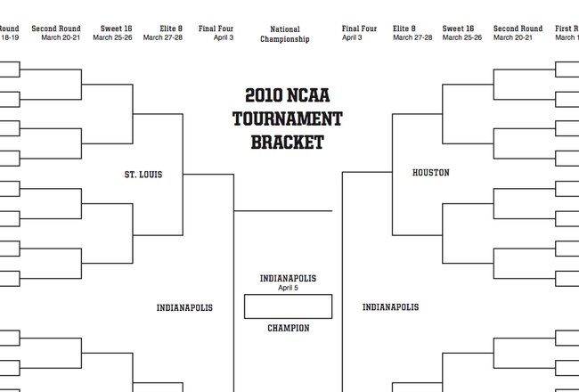The height and width of the screenshot is (392, 579).
Task: Click the championship finalist line below the title
Action: pos(283,211)
